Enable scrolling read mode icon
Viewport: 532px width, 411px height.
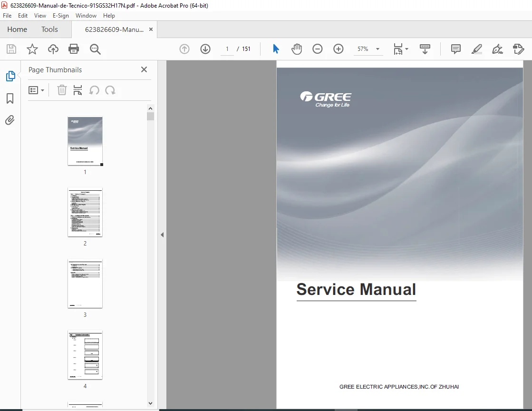pos(425,49)
